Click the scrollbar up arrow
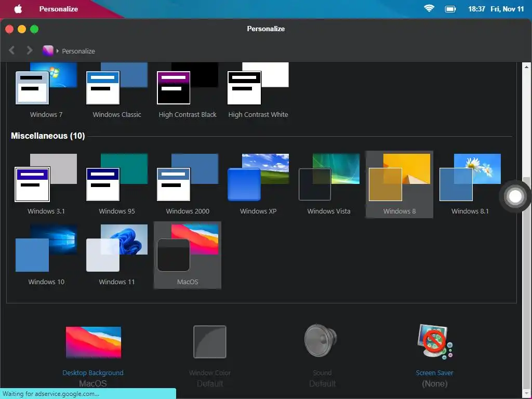The image size is (532, 399). tap(527, 67)
